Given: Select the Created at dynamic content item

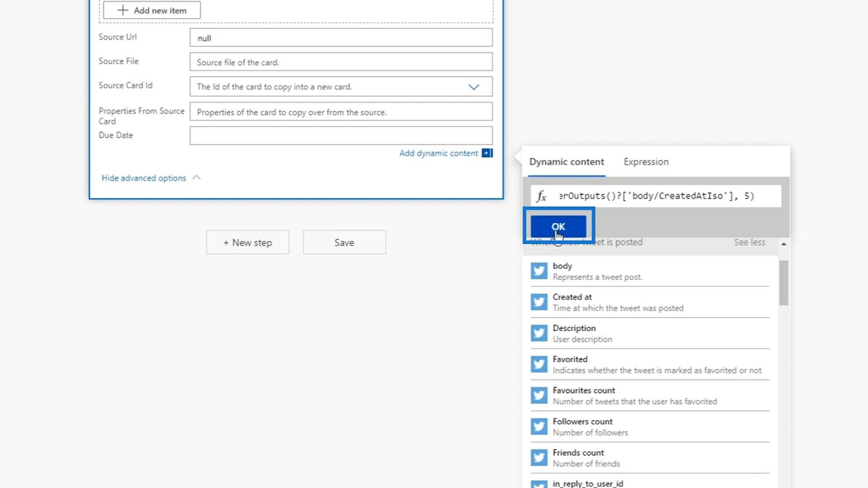Looking at the screenshot, I should pyautogui.click(x=650, y=302).
